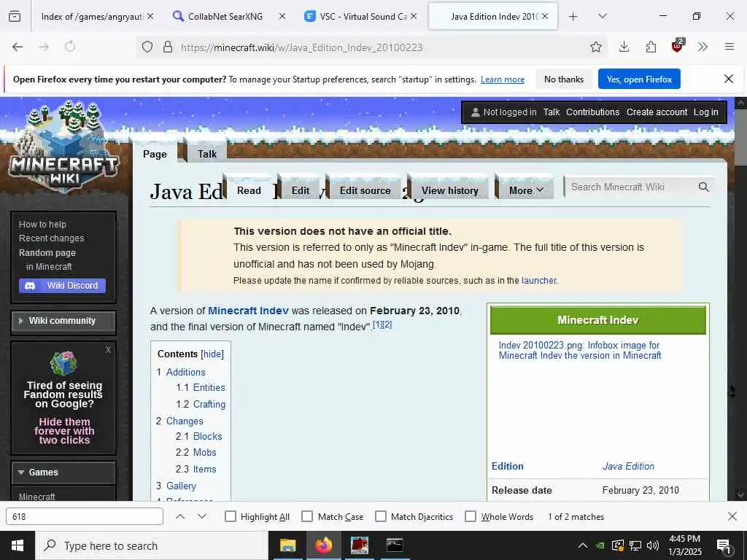Dismiss the Firefox startup notification bar
The height and width of the screenshot is (560, 747).
pos(729,79)
